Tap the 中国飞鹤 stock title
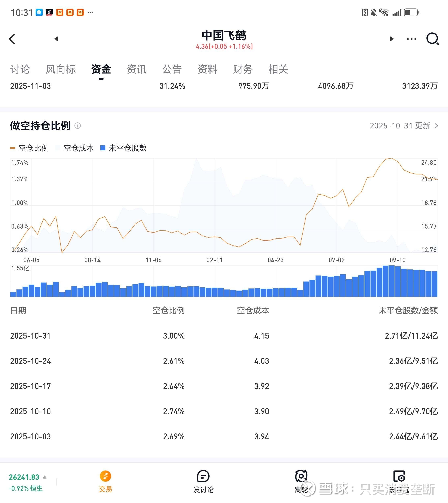448x503 pixels. coord(224,36)
